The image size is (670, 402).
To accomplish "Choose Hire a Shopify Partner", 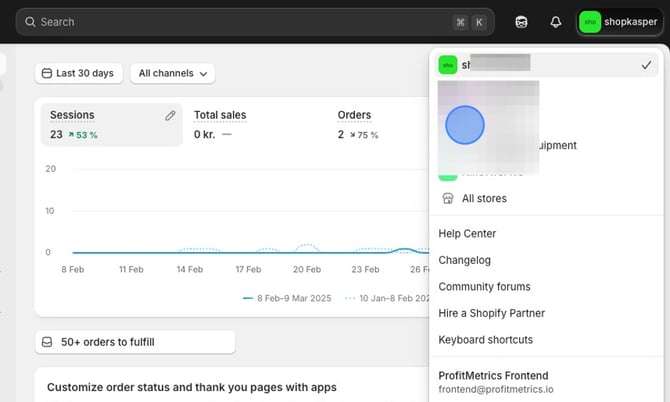I will click(491, 313).
